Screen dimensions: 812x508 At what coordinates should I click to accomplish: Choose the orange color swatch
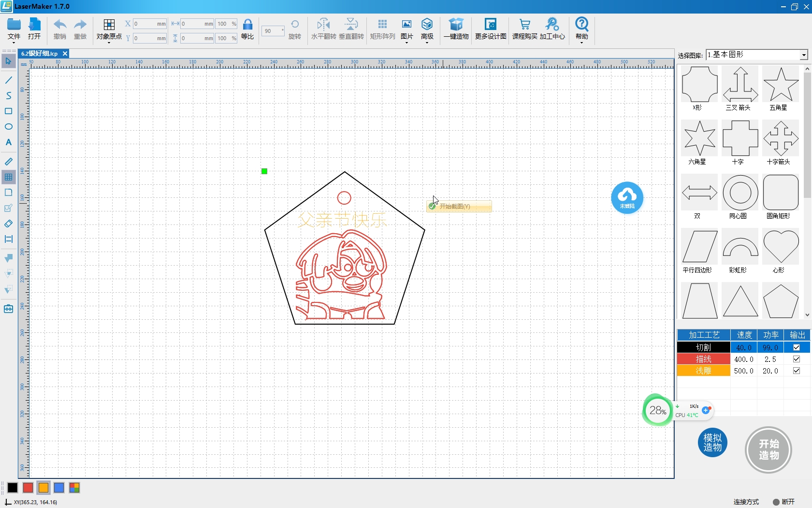[43, 488]
